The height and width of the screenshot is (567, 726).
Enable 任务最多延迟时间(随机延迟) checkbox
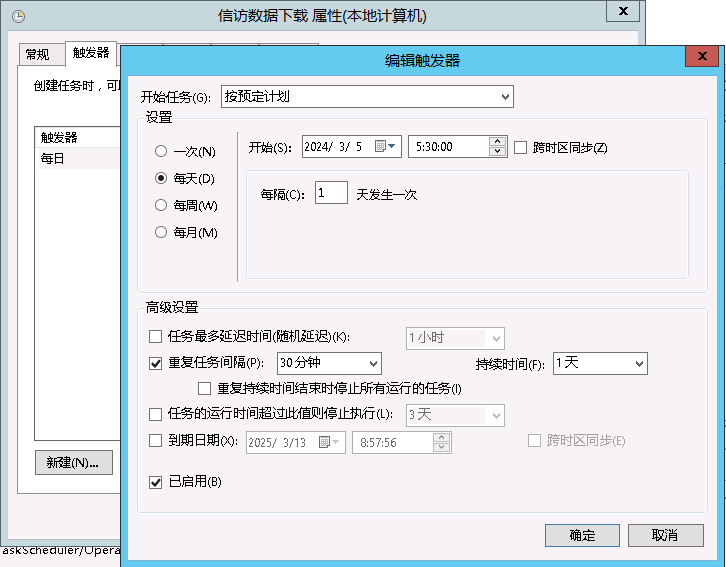pyautogui.click(x=155, y=336)
